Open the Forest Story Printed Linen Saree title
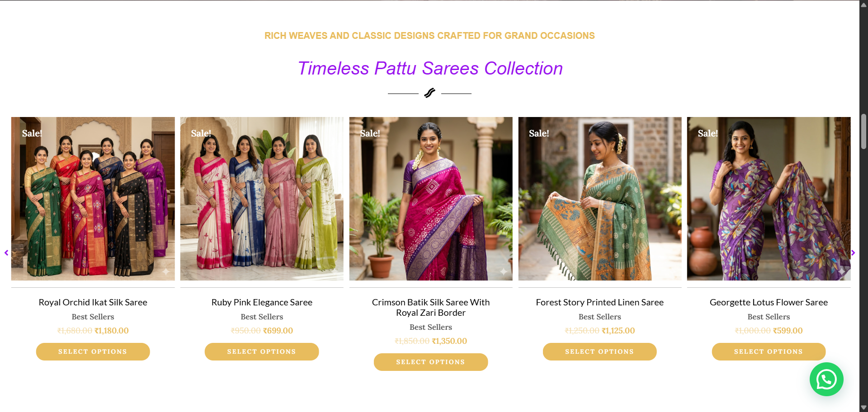Image resolution: width=868 pixels, height=412 pixels. pos(600,302)
